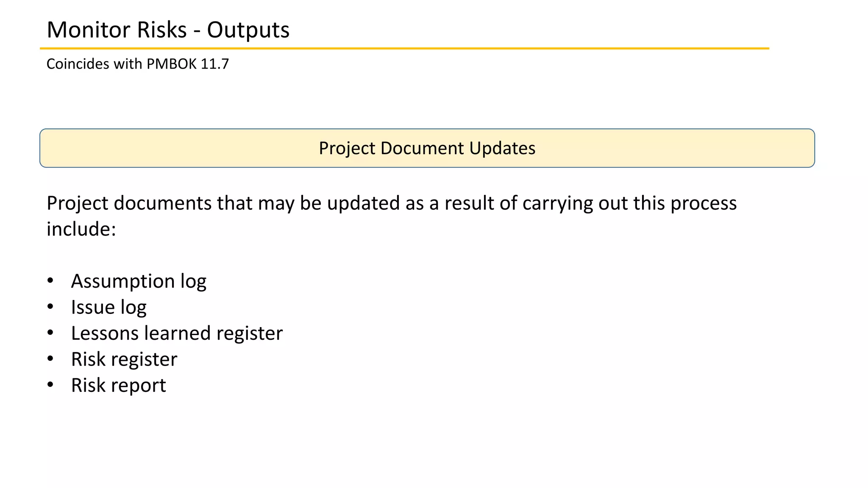Click the bullet before 'Lessons learned register'
The width and height of the screenshot is (868, 488).
[50, 333]
